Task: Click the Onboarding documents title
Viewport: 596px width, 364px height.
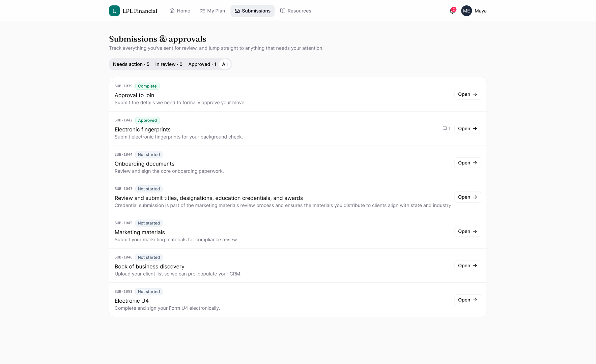Action: [144, 164]
